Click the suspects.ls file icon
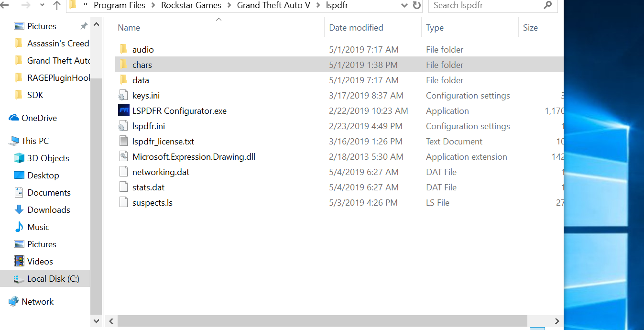 tap(123, 202)
